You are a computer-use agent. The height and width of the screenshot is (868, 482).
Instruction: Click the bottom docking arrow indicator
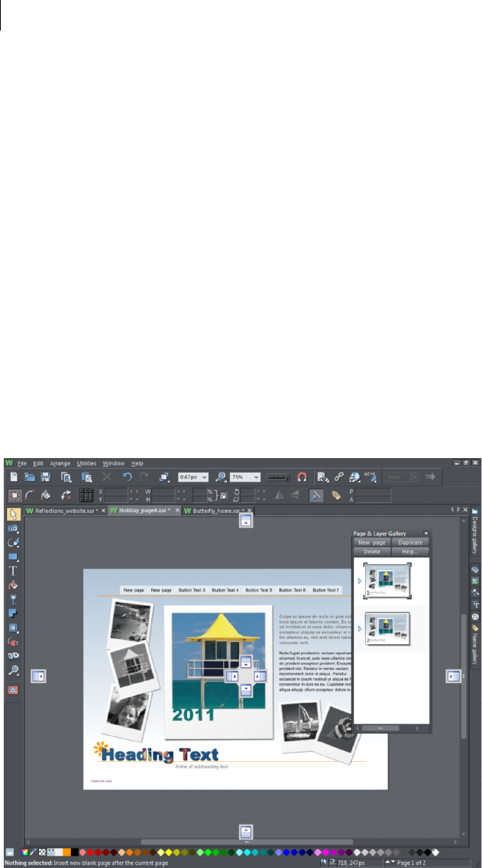coord(247,832)
